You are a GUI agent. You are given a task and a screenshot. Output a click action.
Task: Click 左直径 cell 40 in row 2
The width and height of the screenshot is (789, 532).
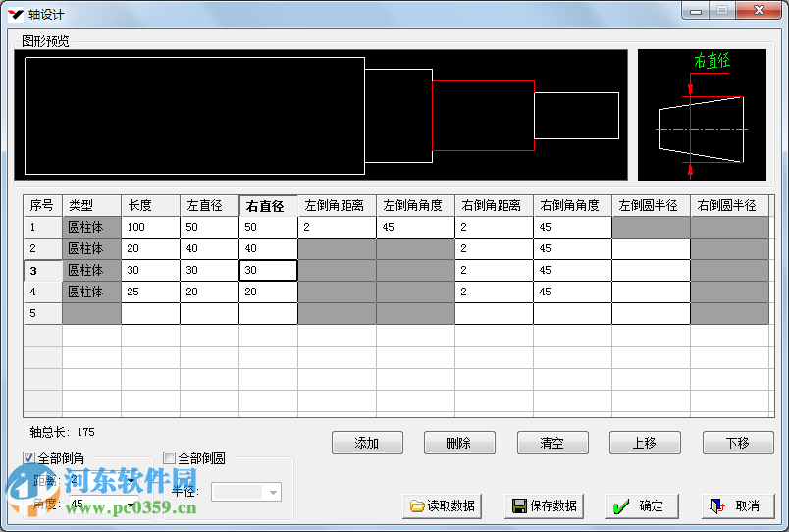(209, 248)
